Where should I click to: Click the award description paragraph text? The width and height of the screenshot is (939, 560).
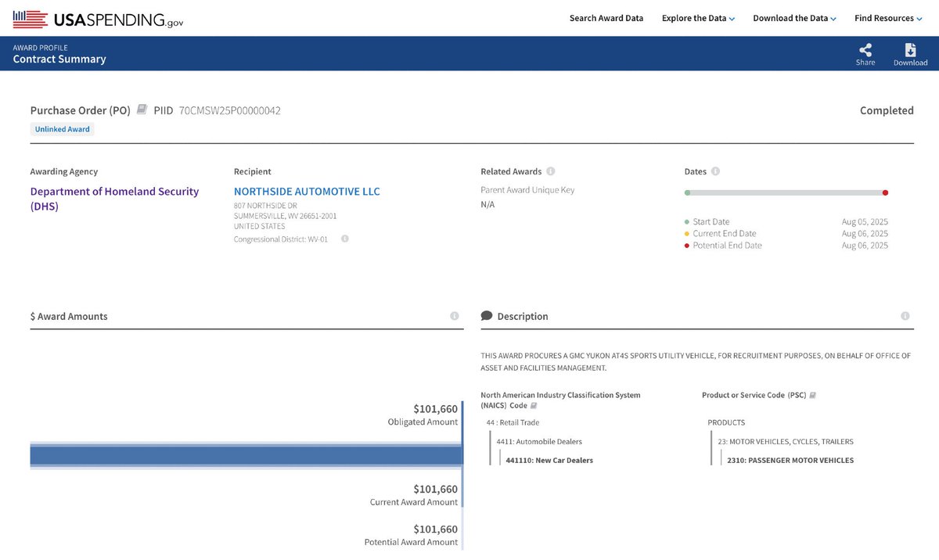[696, 361]
